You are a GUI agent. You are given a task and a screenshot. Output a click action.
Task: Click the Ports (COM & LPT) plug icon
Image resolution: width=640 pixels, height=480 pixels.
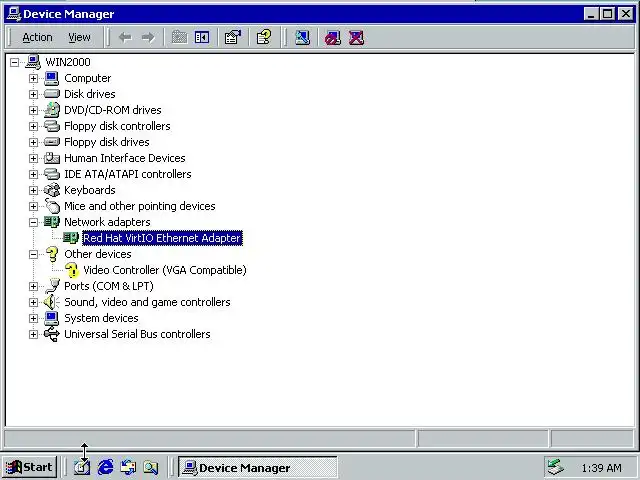(x=51, y=286)
